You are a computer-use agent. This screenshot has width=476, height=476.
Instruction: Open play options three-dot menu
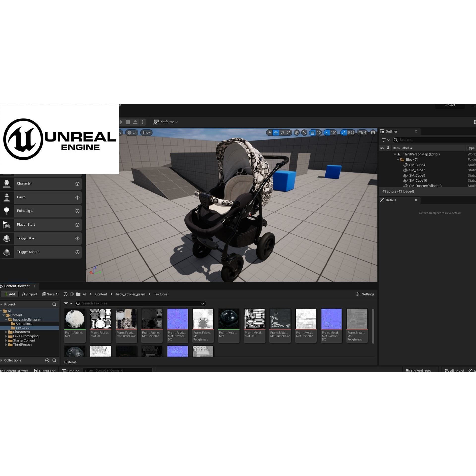click(143, 122)
